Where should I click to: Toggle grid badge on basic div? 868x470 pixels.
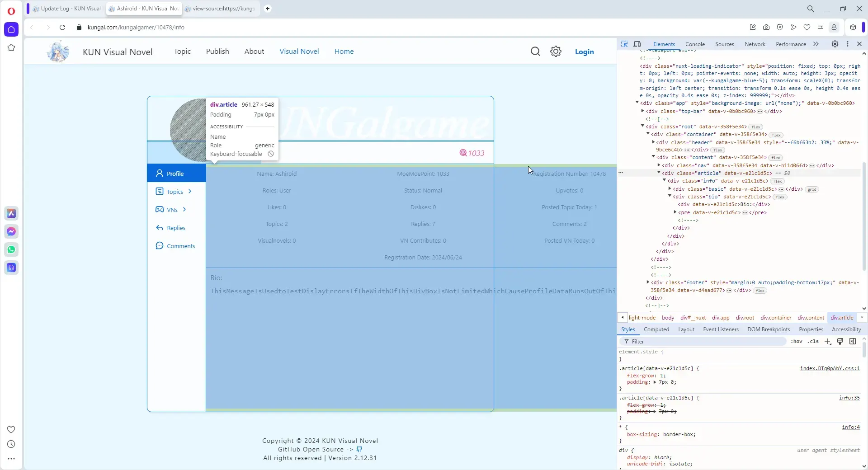[x=812, y=189]
